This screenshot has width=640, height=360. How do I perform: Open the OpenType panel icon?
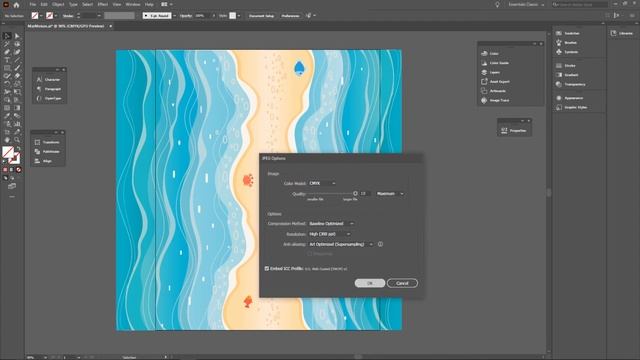[39, 98]
